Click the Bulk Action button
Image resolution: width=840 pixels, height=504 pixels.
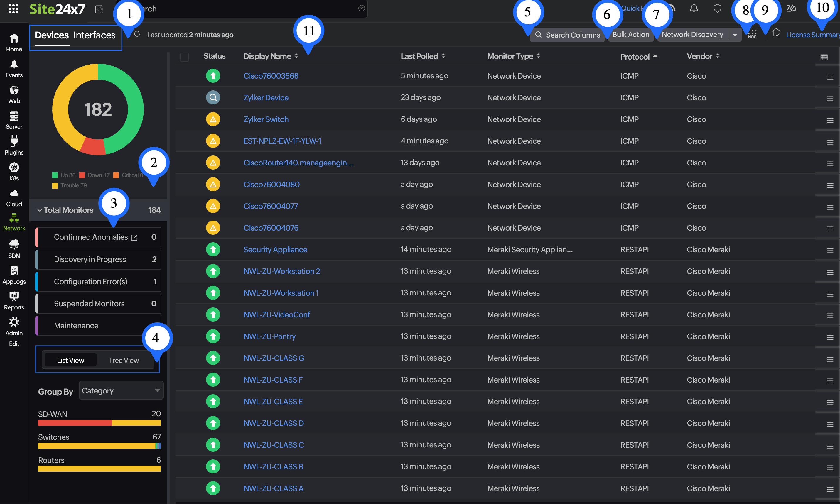[630, 35]
